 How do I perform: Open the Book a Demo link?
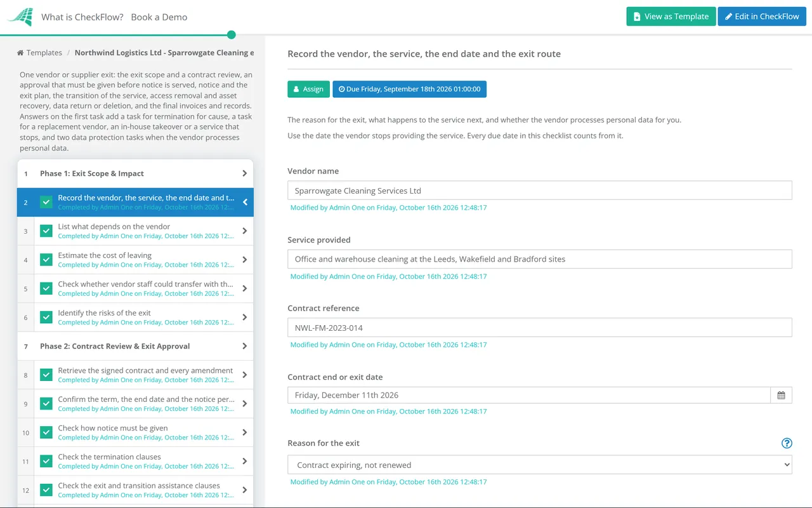(x=159, y=17)
